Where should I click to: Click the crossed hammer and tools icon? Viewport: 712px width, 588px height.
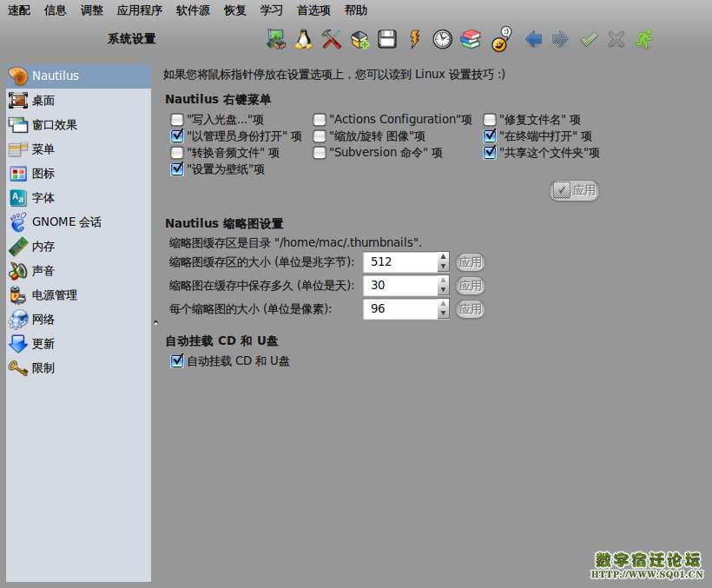pyautogui.click(x=332, y=39)
